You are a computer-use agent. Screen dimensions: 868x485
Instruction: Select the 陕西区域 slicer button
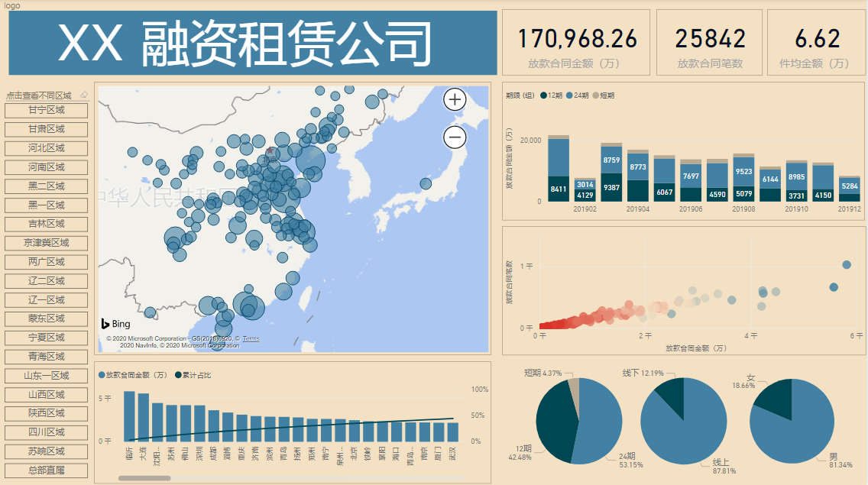pos(47,413)
